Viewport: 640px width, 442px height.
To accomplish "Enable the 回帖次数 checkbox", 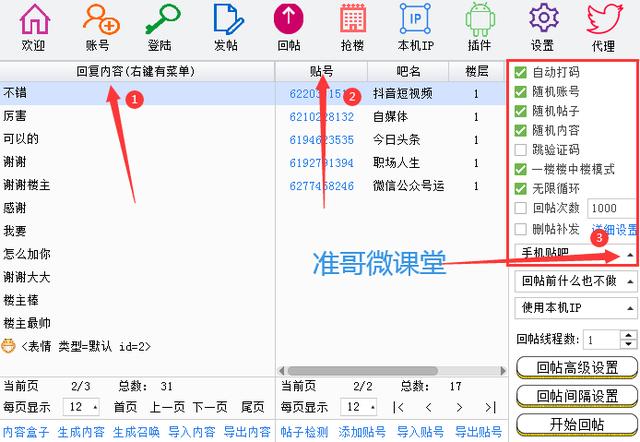I will click(520, 208).
